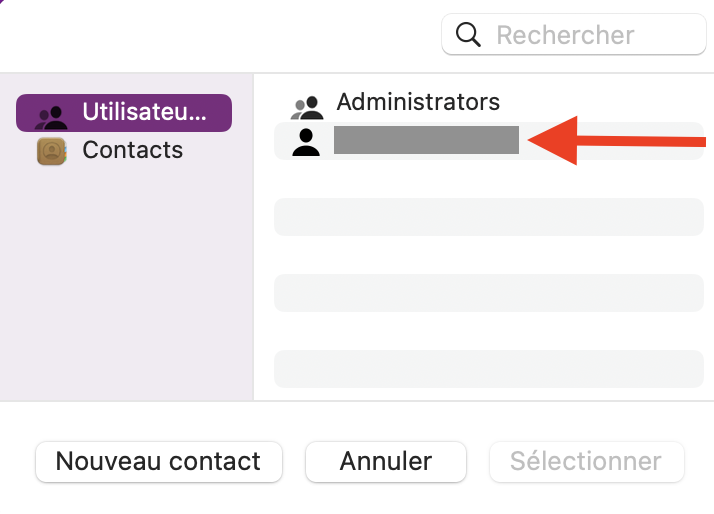Click the last empty list row

pos(488,368)
